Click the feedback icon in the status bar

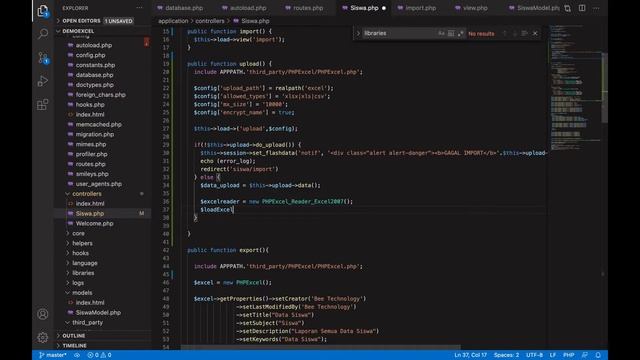coord(584,355)
